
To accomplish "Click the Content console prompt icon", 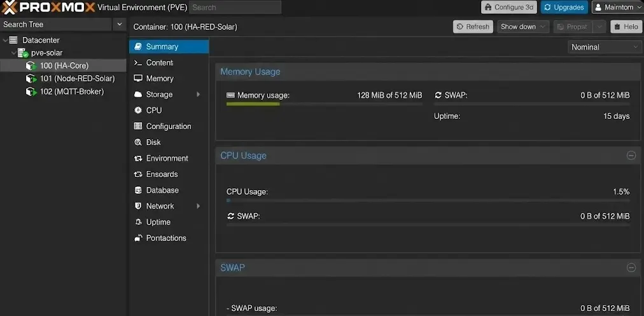I will [x=139, y=62].
